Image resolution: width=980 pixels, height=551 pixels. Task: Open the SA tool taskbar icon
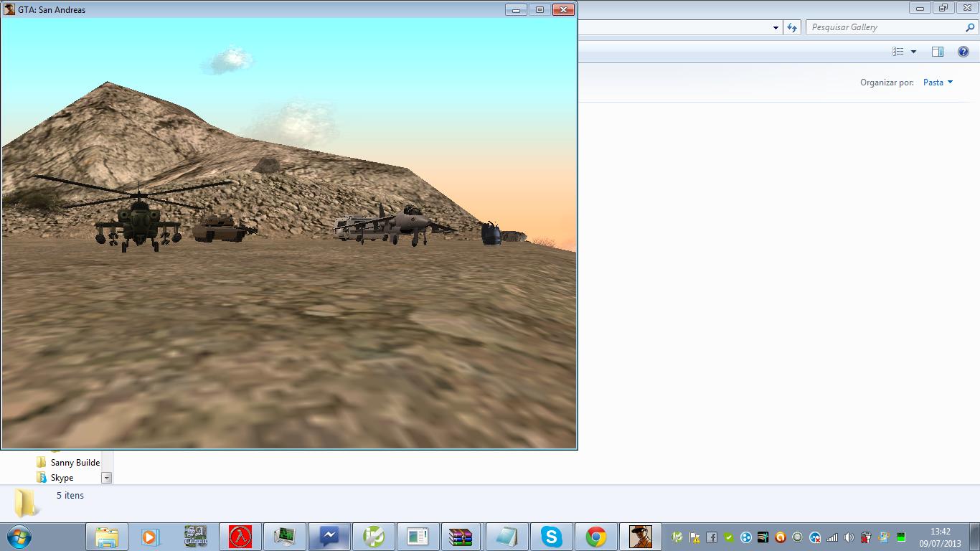click(195, 537)
